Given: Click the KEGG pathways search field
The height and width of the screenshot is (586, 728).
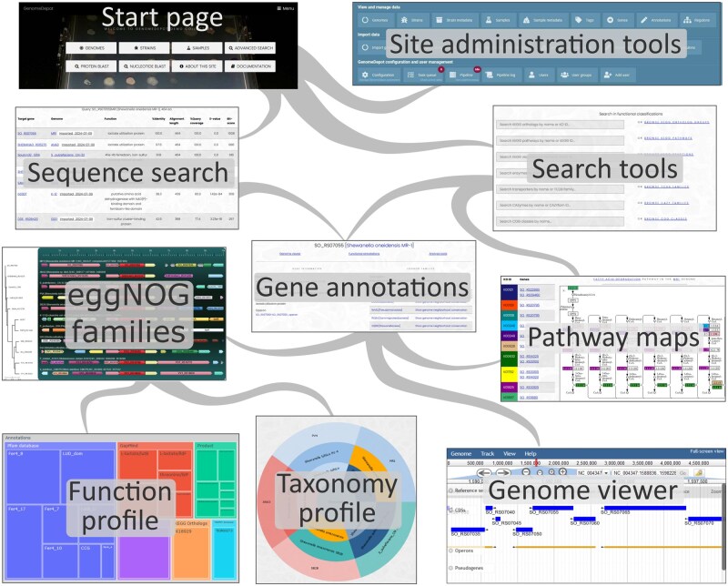Looking at the screenshot, I should pos(560,141).
